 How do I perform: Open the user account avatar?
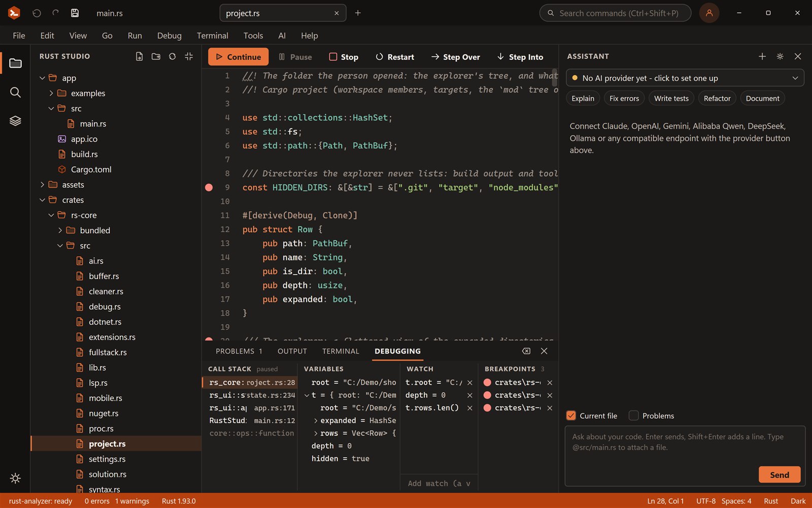[709, 13]
